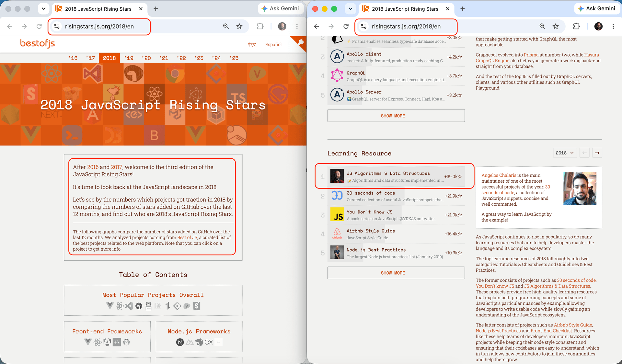
Task: Open the zoom magnifier in left window's address bar
Action: point(226,27)
